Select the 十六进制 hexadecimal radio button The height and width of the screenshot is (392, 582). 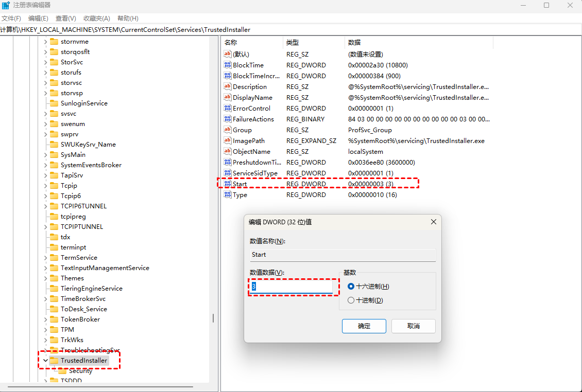pos(351,287)
